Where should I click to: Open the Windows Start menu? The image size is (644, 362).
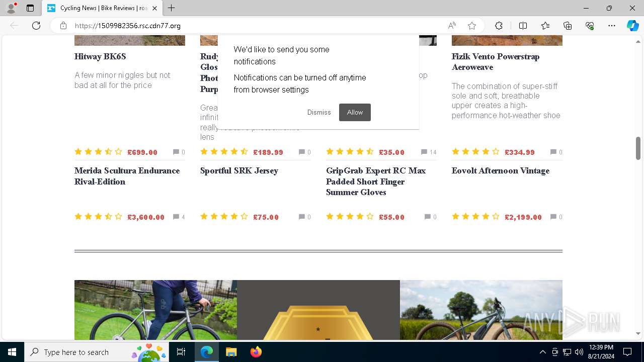12,352
